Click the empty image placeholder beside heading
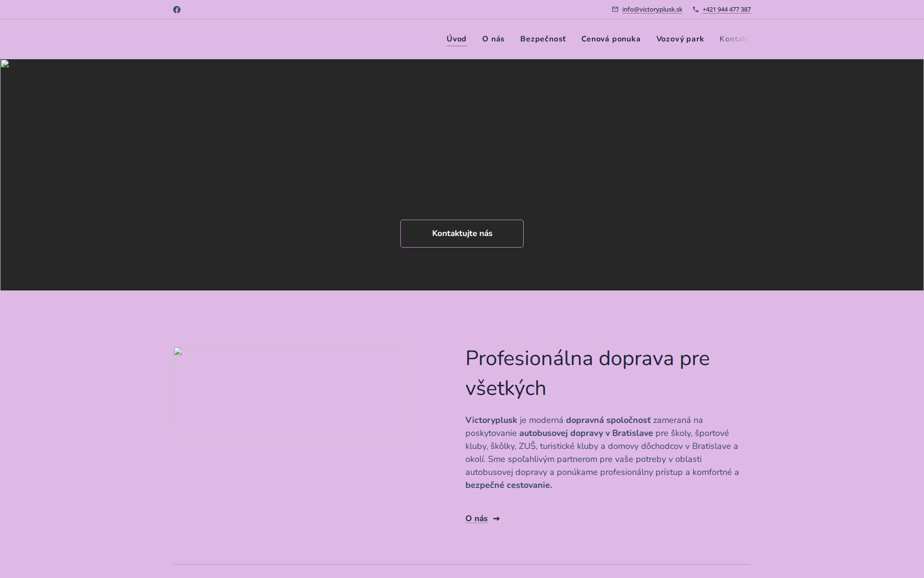 pos(289,389)
